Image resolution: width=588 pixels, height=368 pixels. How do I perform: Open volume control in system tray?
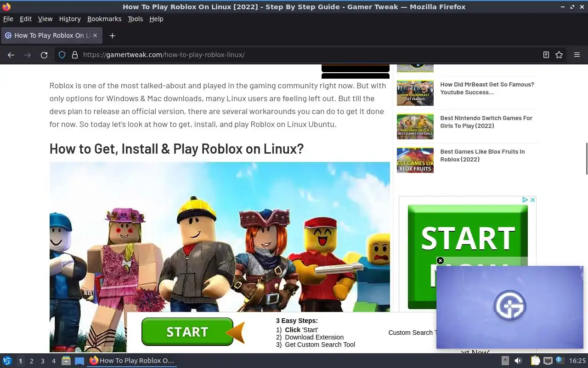(x=518, y=361)
